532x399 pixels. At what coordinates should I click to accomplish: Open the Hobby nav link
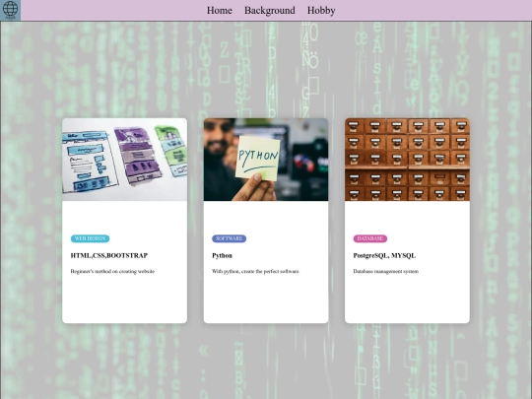(x=321, y=11)
